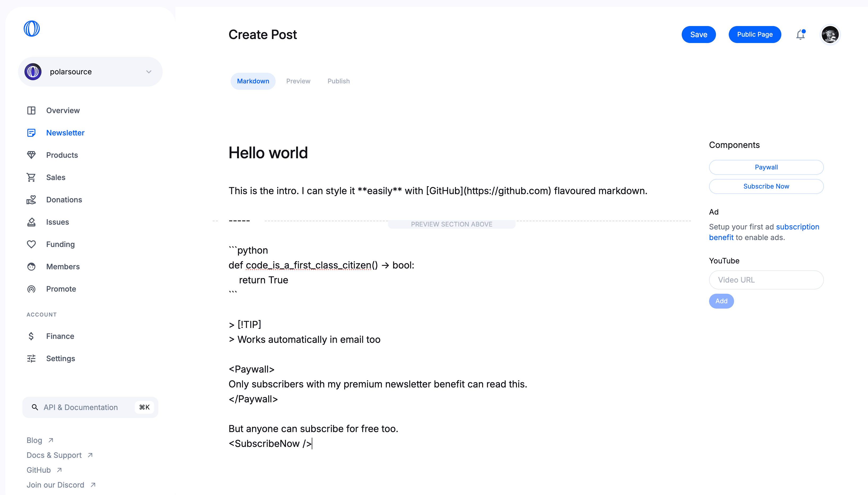Open the Newsletter section
Screen dimensions: 868x495
point(65,133)
